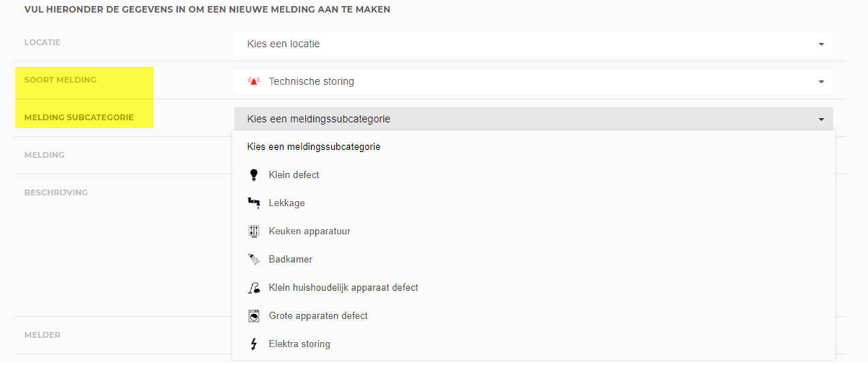Select Keuken apparatuur subcategory
The height and width of the screenshot is (365, 868).
[x=309, y=232]
